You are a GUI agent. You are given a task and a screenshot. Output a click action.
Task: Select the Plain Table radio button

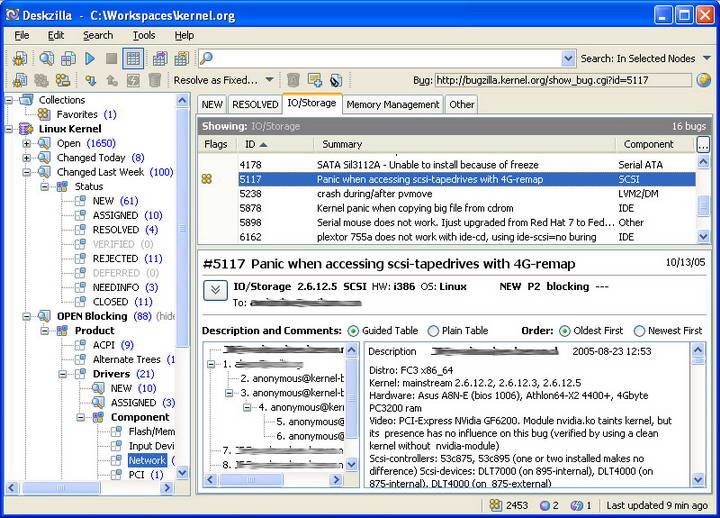click(433, 331)
